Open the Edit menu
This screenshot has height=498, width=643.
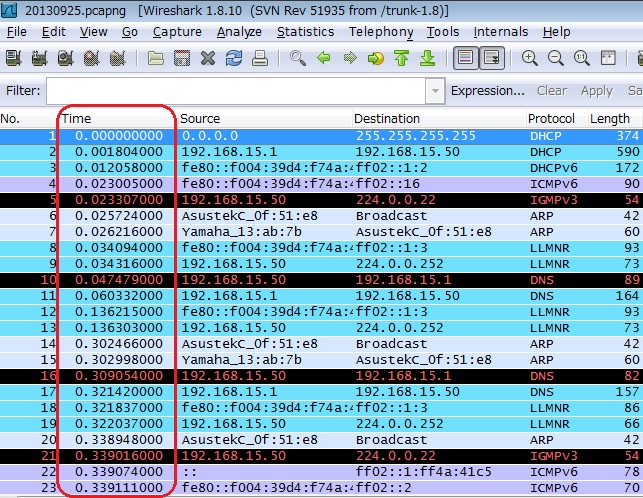pyautogui.click(x=54, y=32)
